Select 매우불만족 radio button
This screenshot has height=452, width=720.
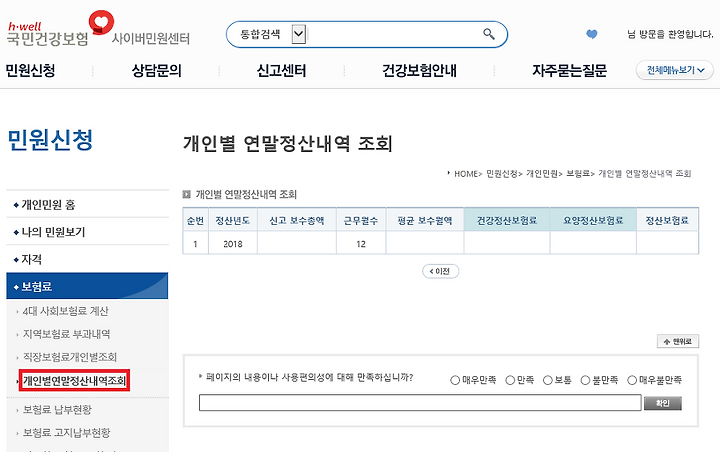click(x=632, y=380)
